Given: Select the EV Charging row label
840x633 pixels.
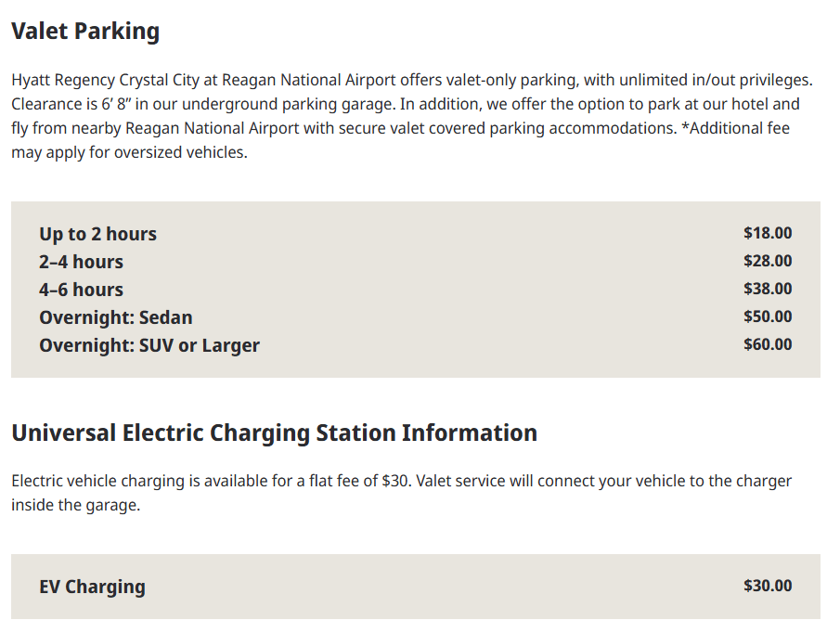Looking at the screenshot, I should click(x=92, y=587).
